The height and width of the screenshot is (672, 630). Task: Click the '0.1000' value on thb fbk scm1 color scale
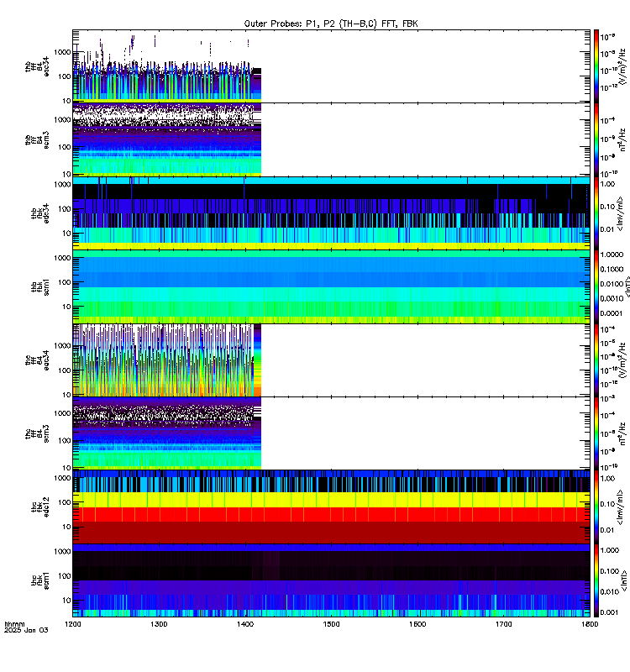(x=612, y=269)
